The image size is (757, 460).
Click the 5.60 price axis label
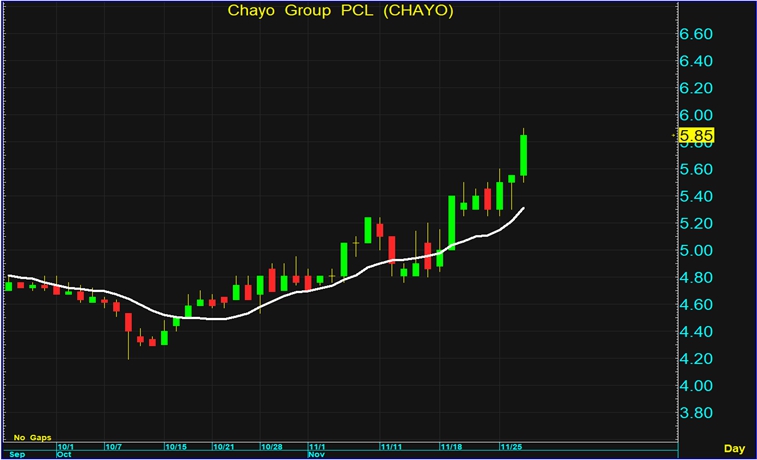coord(696,169)
